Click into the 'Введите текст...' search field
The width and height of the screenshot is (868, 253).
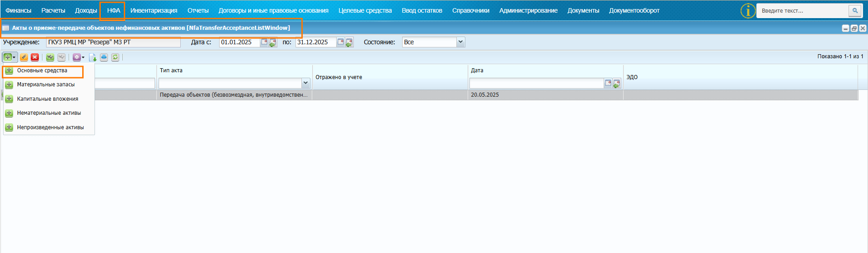pos(803,10)
